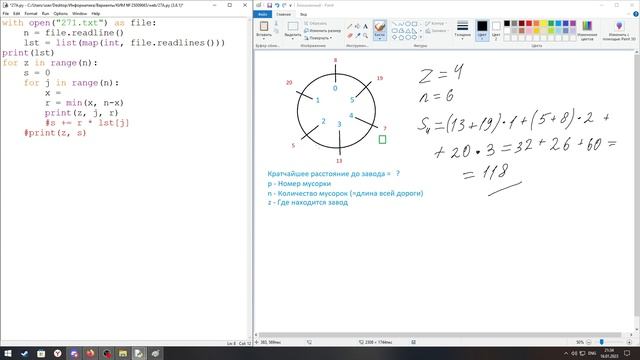Click Zoom out minus button in Paint
This screenshot has height=360, width=640.
point(589,342)
